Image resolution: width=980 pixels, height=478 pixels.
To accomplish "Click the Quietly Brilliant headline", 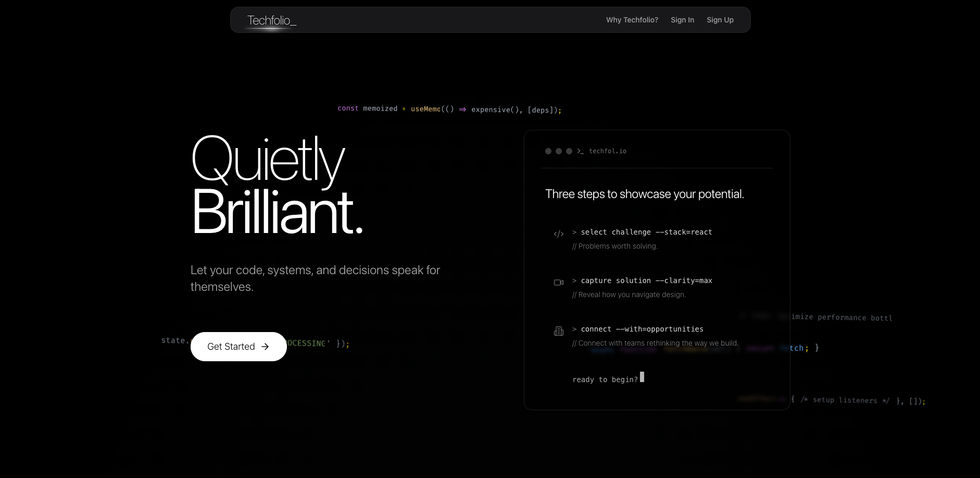I will [x=276, y=185].
